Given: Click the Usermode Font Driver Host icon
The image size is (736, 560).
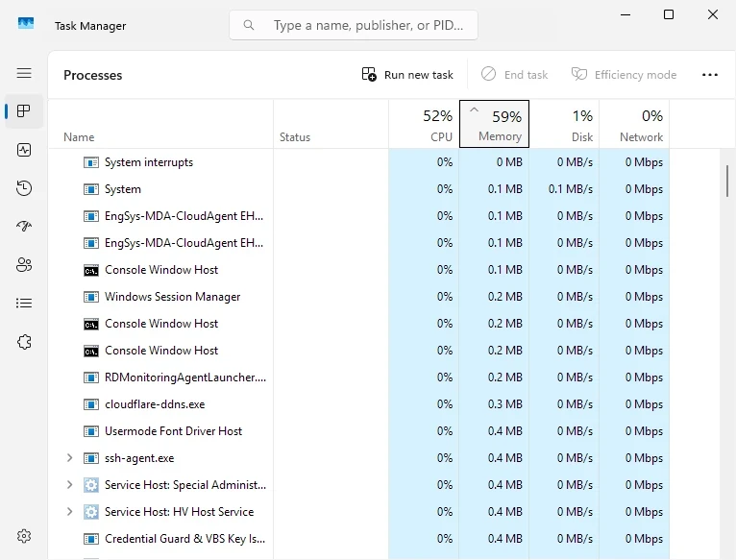Looking at the screenshot, I should (x=91, y=431).
